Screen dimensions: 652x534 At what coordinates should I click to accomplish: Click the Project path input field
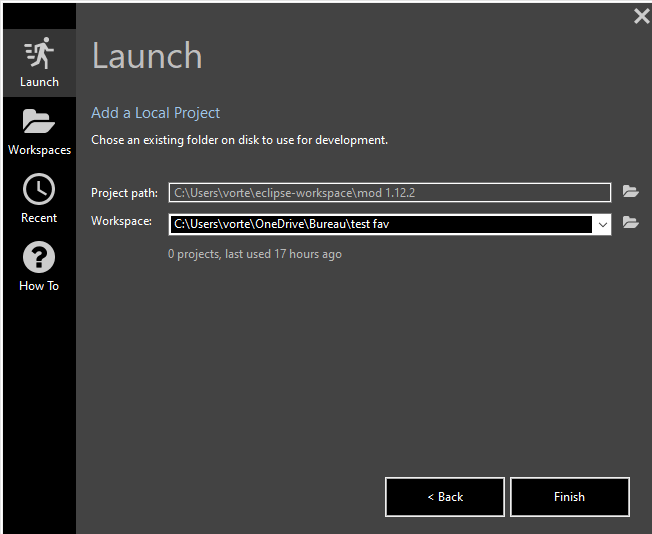[389, 192]
